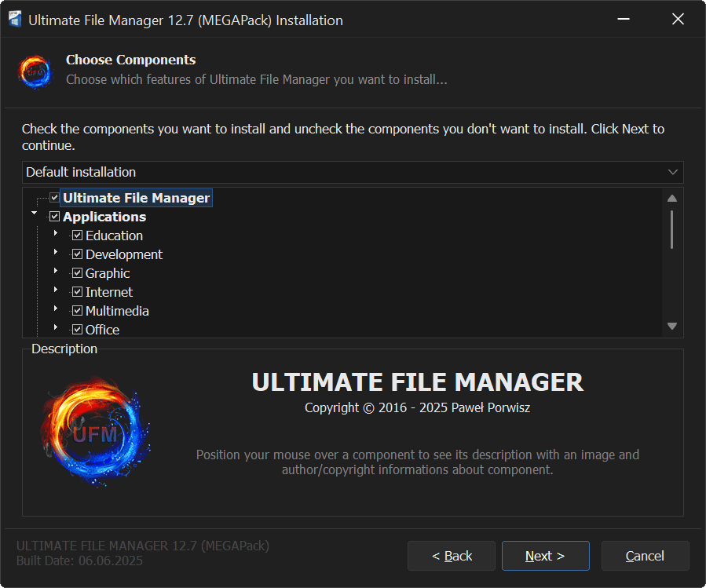Click the large UFM fire-water logo in Description
The image size is (706, 588).
[95, 433]
